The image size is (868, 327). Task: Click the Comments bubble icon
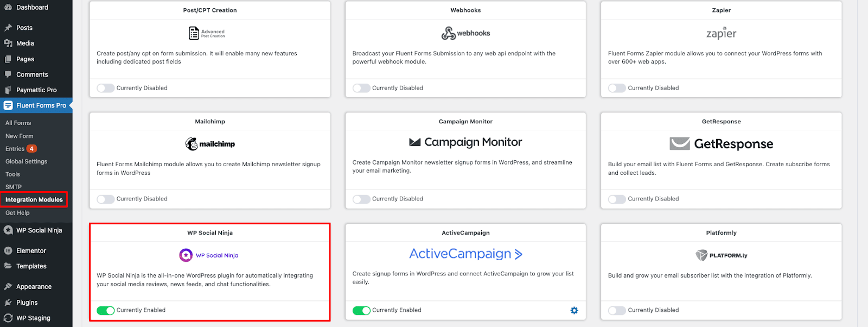(x=8, y=74)
